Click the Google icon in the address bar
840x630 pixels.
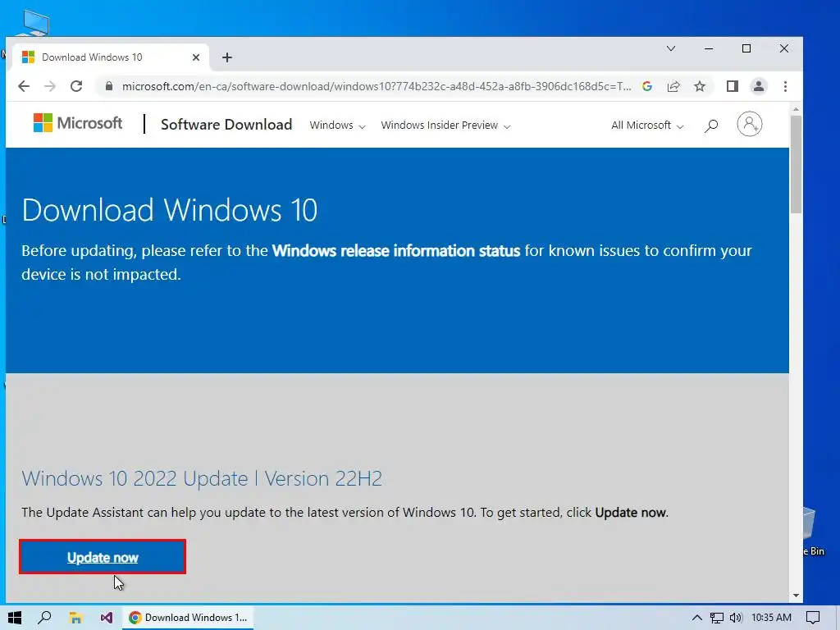pos(647,86)
